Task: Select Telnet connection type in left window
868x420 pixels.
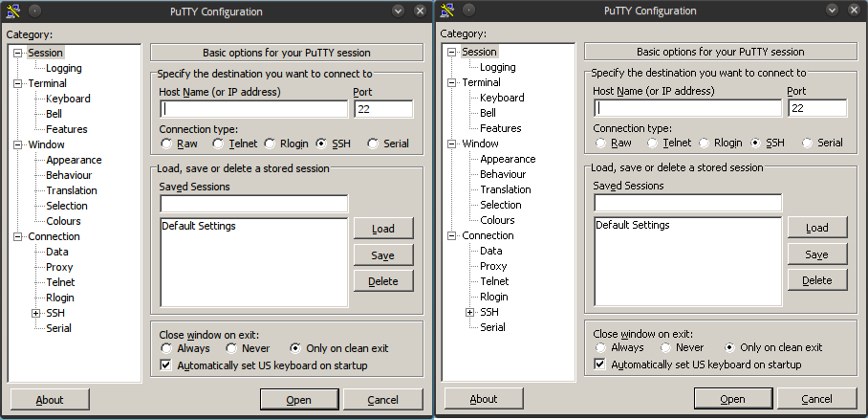Action: point(218,144)
